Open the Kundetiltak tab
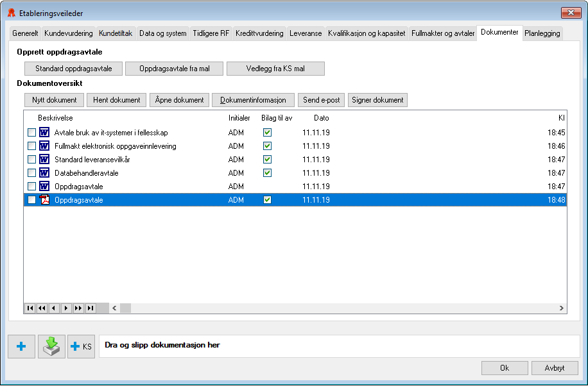This screenshot has height=386, width=588. click(x=116, y=33)
